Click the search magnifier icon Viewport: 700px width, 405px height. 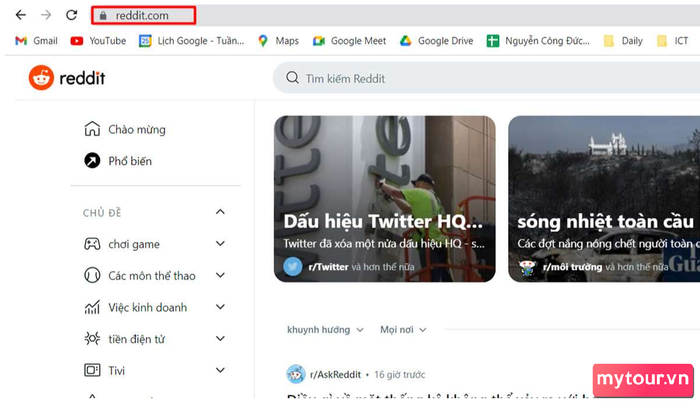pyautogui.click(x=292, y=78)
